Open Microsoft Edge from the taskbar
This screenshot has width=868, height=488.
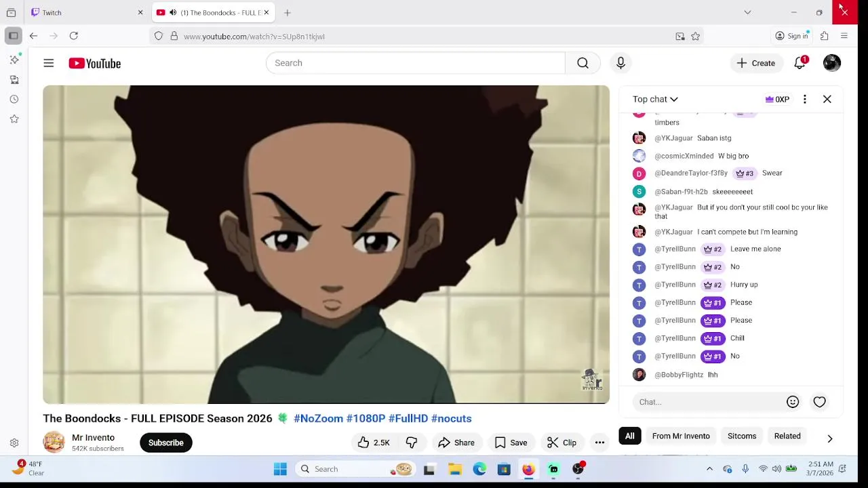(479, 469)
